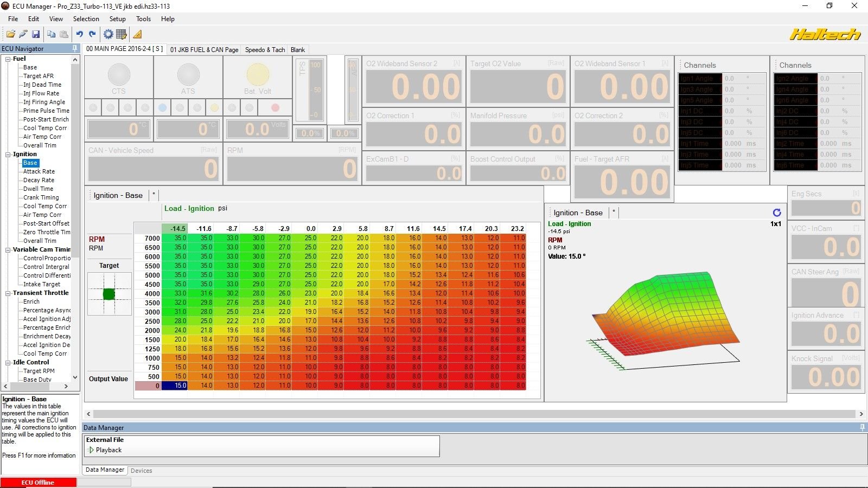The height and width of the screenshot is (488, 868).
Task: Click the yellow triangle ruler toolbar icon
Action: point(138,34)
